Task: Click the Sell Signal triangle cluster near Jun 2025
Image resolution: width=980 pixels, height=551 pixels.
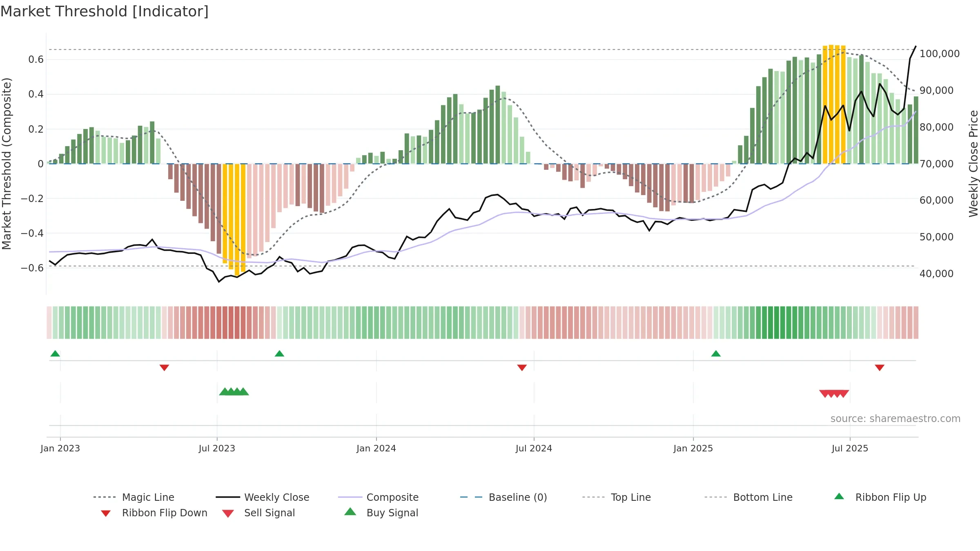Action: [x=834, y=394]
